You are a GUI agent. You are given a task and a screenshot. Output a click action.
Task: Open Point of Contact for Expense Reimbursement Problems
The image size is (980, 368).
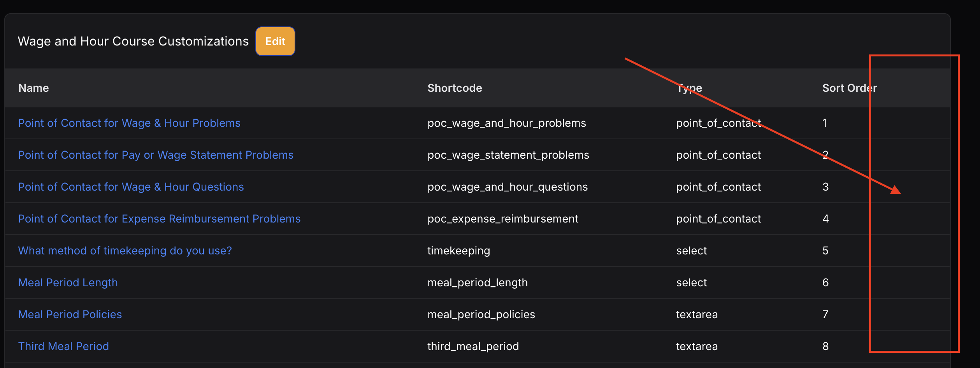point(159,219)
